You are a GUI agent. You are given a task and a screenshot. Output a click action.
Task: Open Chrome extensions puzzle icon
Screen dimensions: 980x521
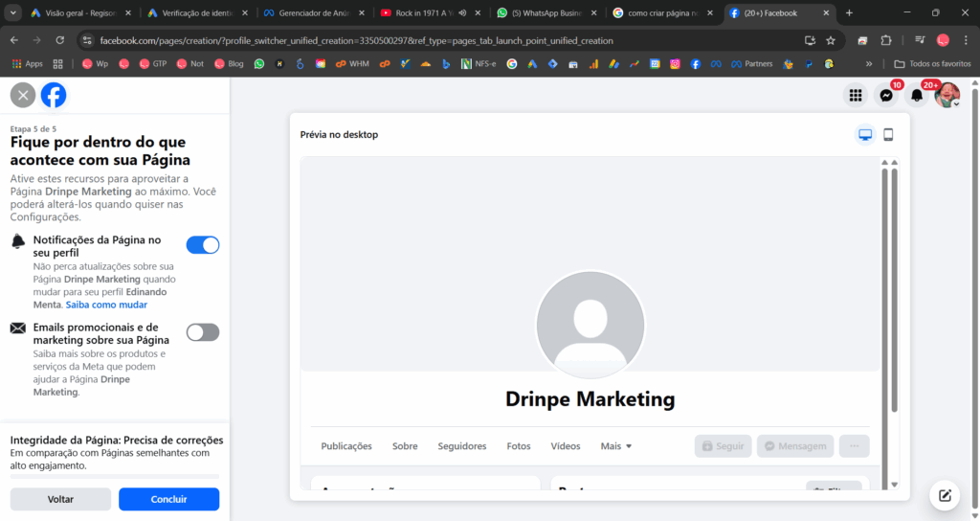pos(885,40)
